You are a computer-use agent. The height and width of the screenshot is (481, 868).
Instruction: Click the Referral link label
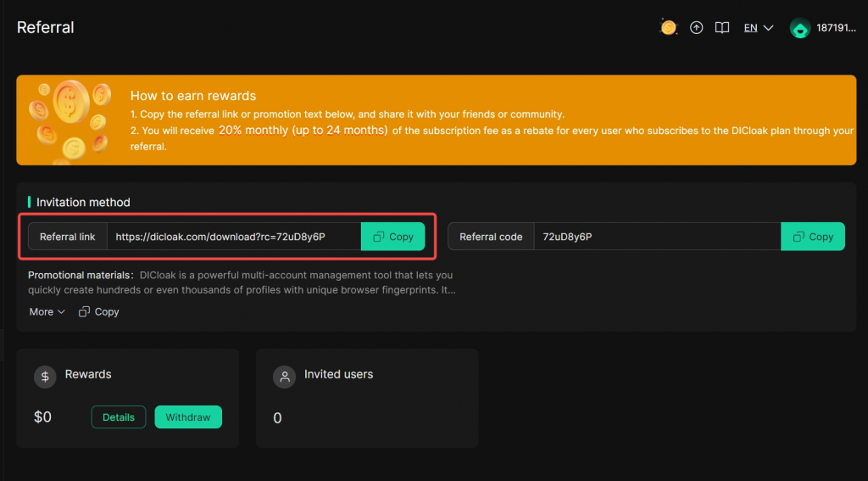[68, 237]
